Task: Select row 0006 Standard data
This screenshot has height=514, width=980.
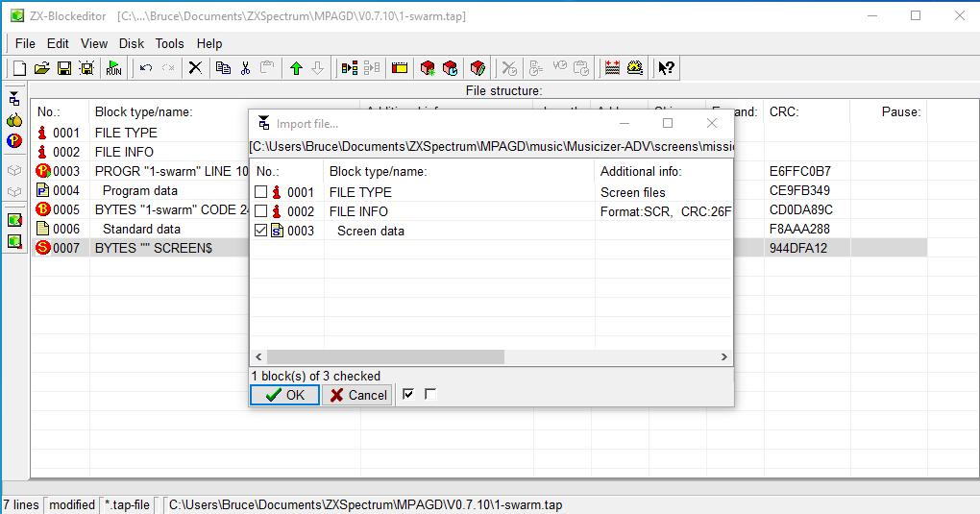Action: (141, 230)
